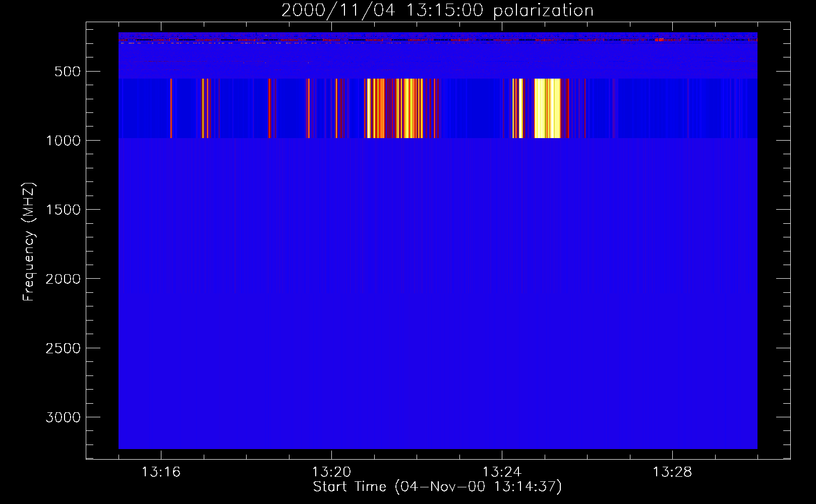Click the small red patch at top near 13:28

pos(660,39)
